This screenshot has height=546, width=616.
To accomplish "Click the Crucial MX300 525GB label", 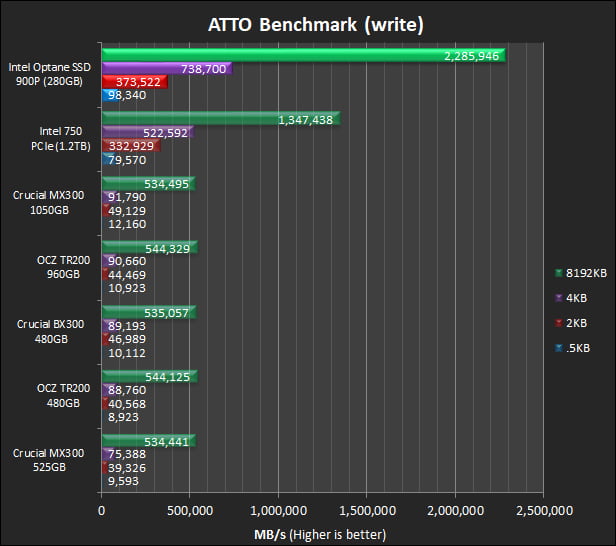I will pos(49,460).
